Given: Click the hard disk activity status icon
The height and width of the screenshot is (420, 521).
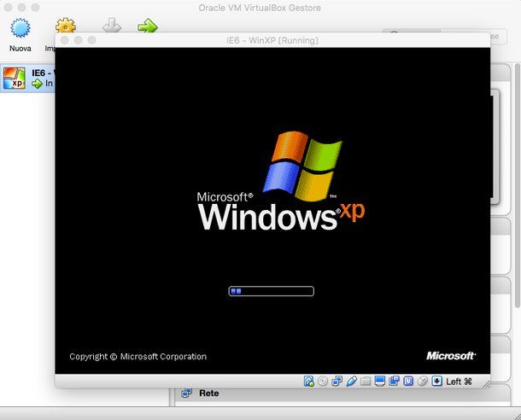Looking at the screenshot, I should (x=308, y=381).
